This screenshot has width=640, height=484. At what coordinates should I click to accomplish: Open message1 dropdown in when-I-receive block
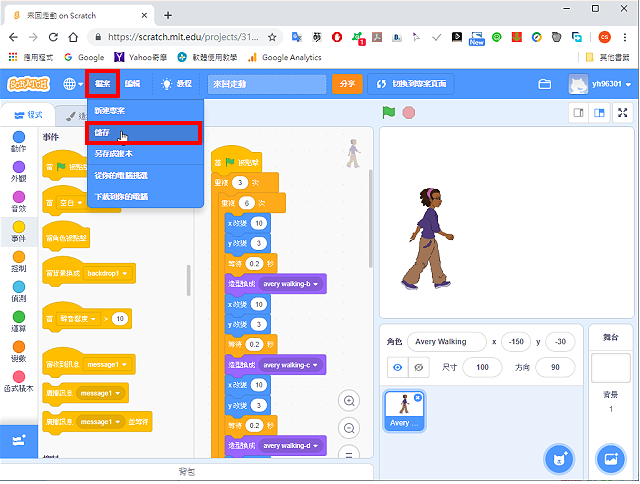coord(107,364)
